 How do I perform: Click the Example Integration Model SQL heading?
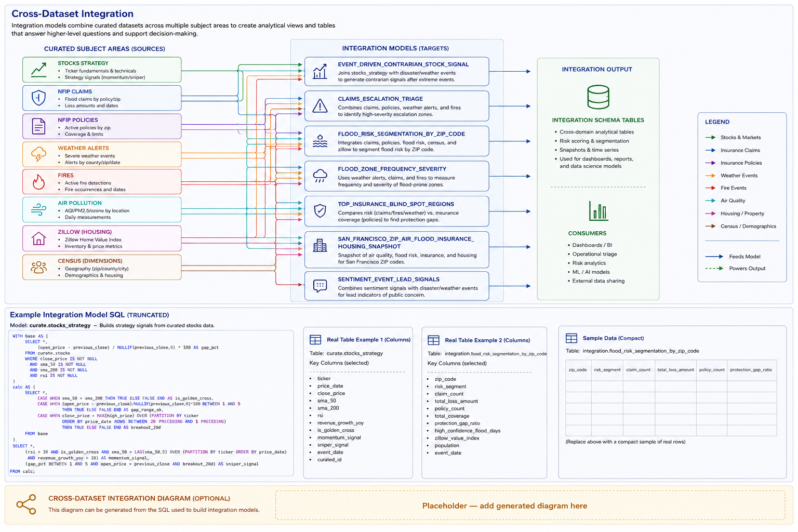pyautogui.click(x=89, y=315)
